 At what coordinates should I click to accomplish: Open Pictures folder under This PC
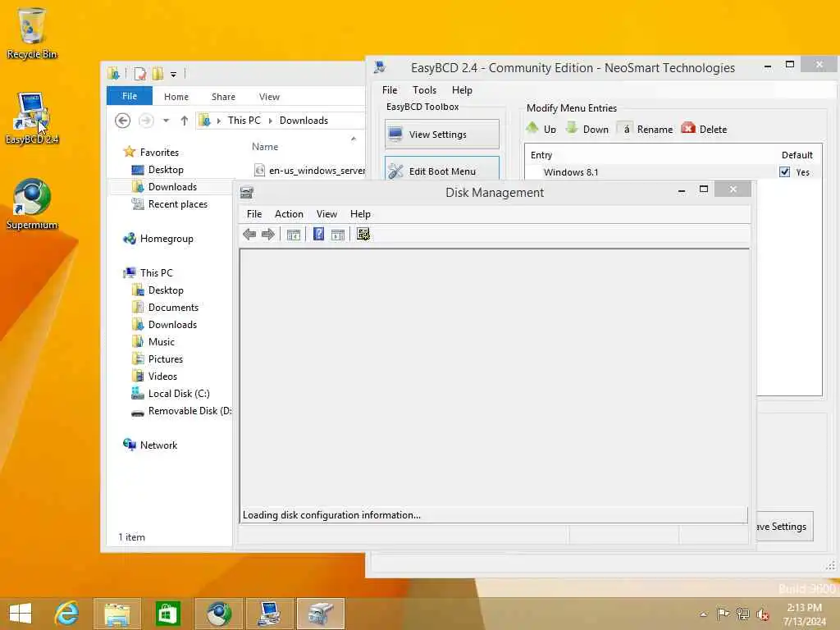tap(165, 359)
